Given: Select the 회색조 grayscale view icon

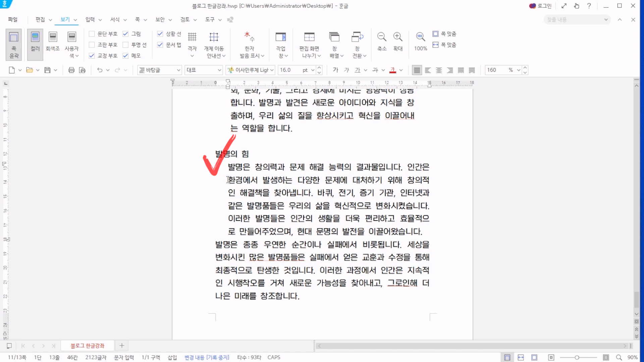Looking at the screenshot, I should tap(53, 37).
